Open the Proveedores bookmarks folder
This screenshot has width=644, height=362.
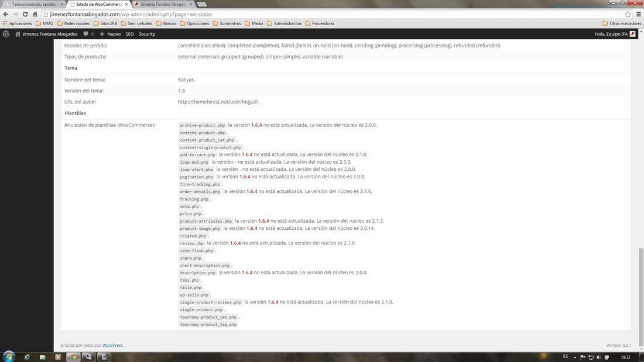pos(319,23)
